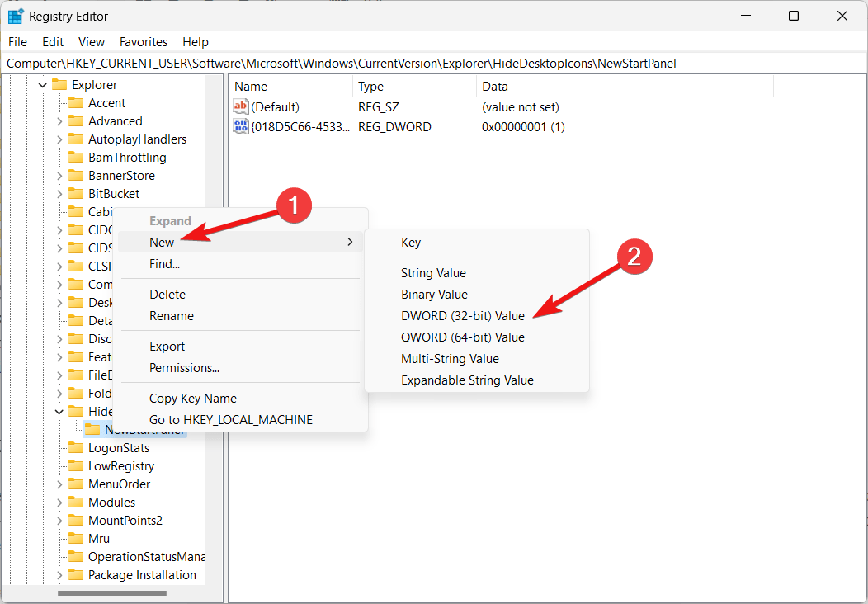
Task: Click the Data column header
Action: click(495, 87)
